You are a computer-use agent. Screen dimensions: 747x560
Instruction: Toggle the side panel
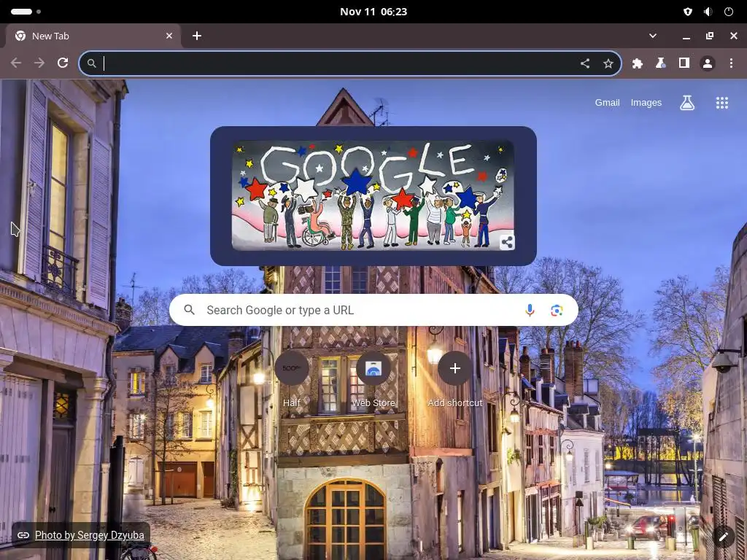684,63
